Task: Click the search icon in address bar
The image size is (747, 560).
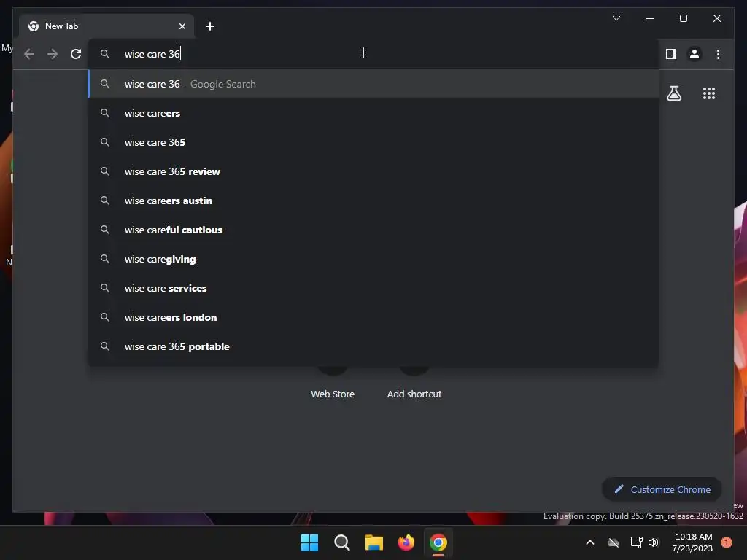Action: 105,54
